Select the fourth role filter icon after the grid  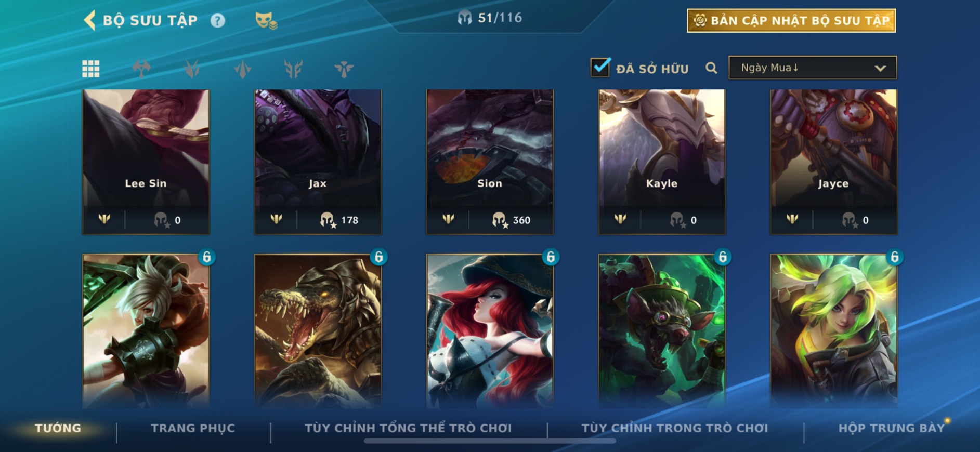[293, 69]
